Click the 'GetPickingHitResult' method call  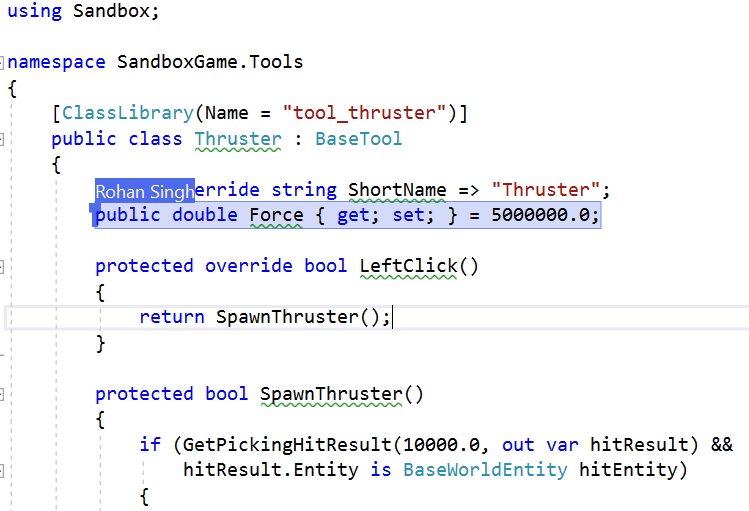[x=287, y=445]
